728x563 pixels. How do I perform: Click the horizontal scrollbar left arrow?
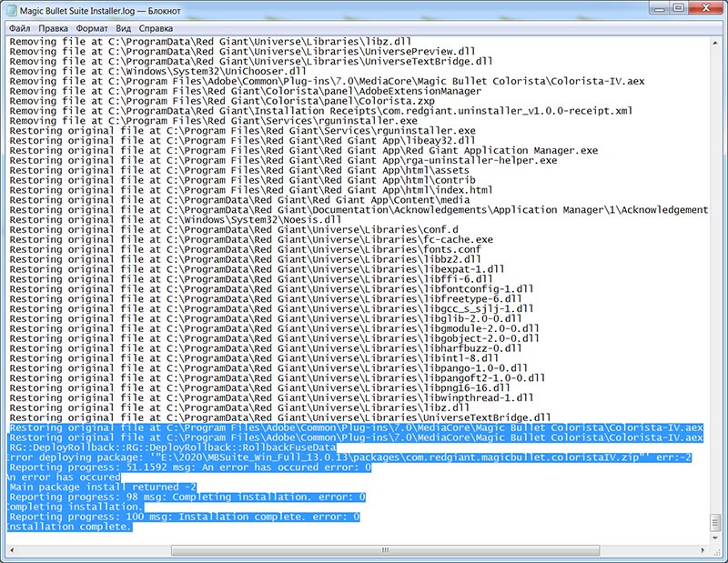(12, 550)
